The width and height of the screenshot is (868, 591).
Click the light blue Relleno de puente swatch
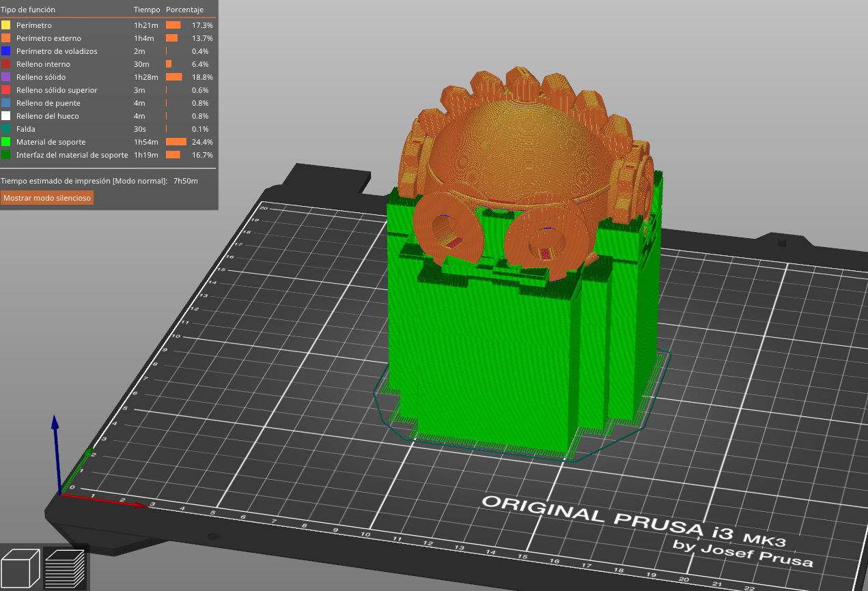click(5, 102)
